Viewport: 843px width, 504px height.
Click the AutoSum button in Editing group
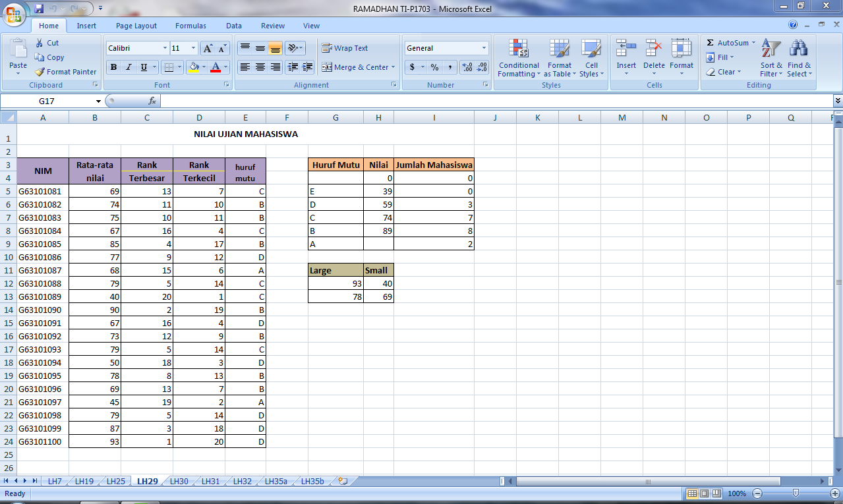(726, 42)
